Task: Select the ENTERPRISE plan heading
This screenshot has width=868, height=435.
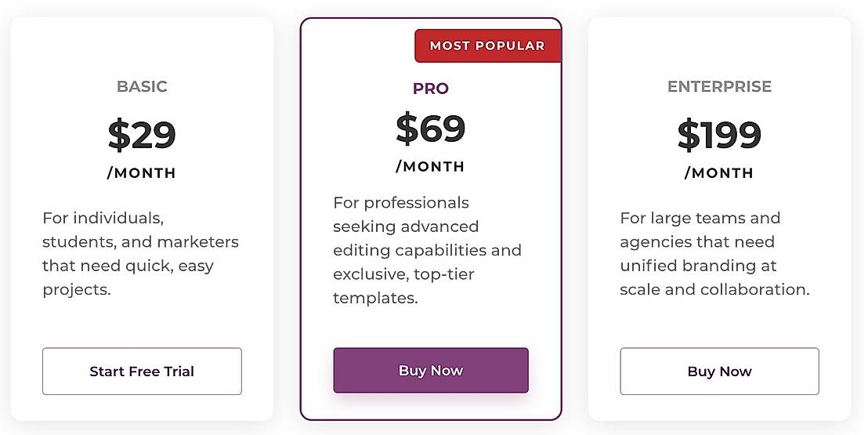Action: (x=719, y=86)
